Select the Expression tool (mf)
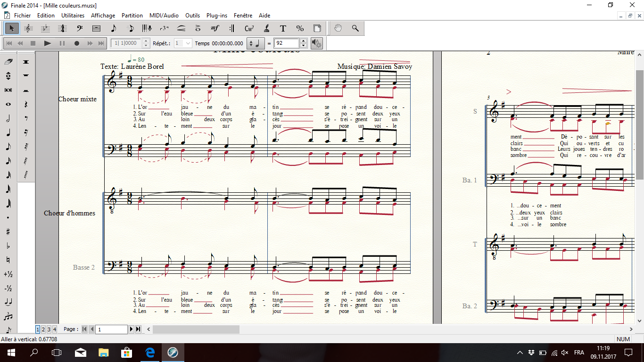 click(x=215, y=28)
